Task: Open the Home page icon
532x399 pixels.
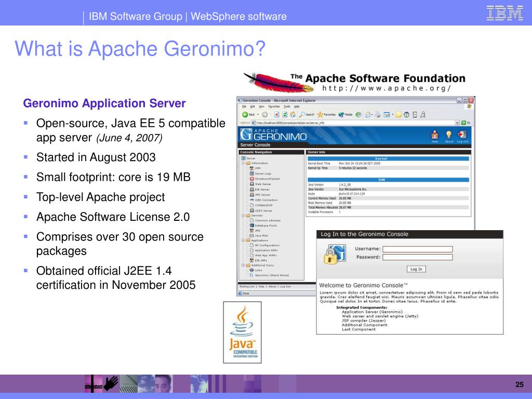Action: [293, 115]
